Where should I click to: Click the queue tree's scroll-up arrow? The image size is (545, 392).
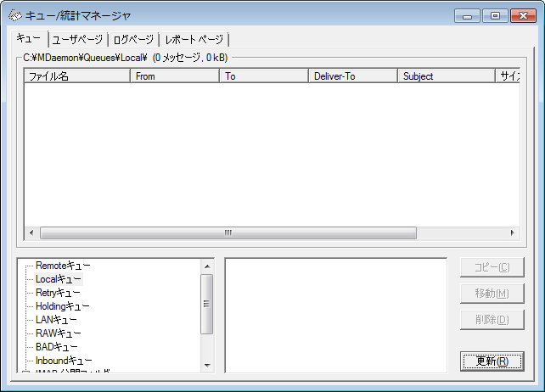pyautogui.click(x=207, y=266)
